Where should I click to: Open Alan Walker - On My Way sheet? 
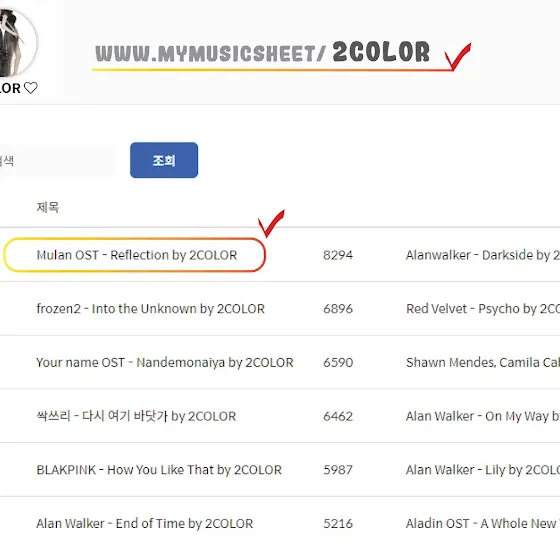tap(483, 416)
